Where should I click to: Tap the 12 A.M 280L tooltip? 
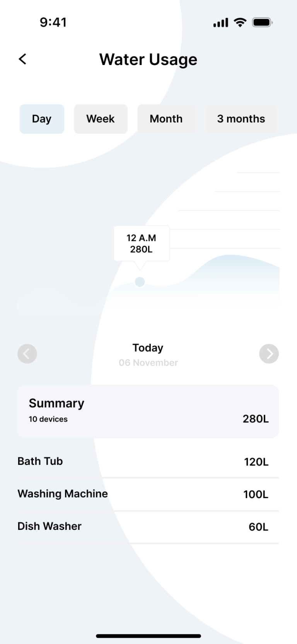point(142,244)
